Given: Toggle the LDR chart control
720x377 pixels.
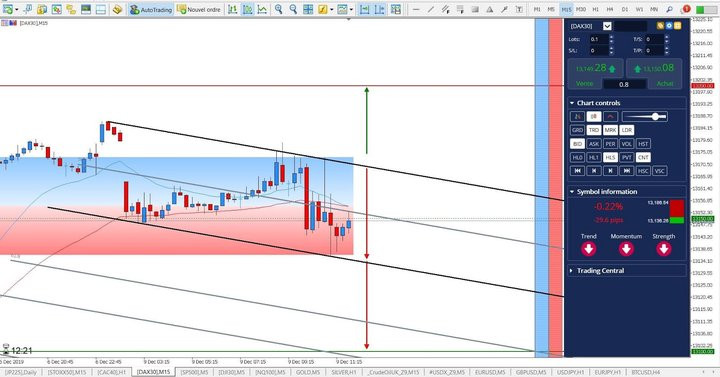Looking at the screenshot, I should (627, 130).
